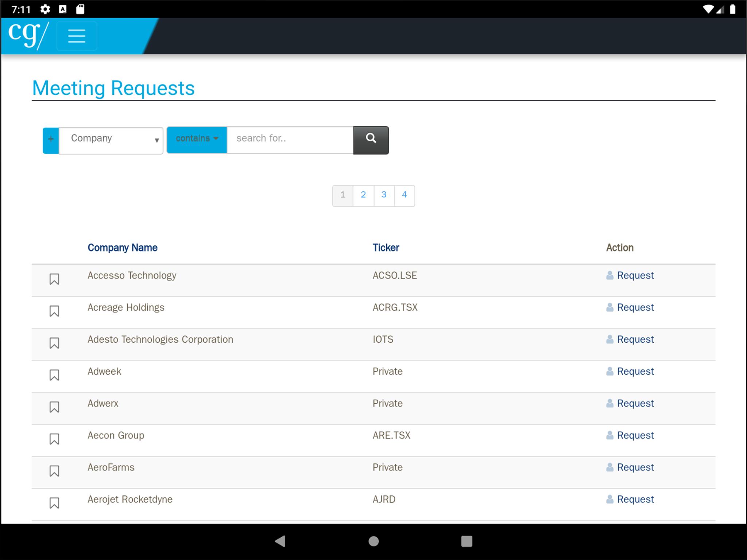747x560 pixels.
Task: Click the ticker 'ACRG.TSX'
Action: pyautogui.click(x=395, y=307)
